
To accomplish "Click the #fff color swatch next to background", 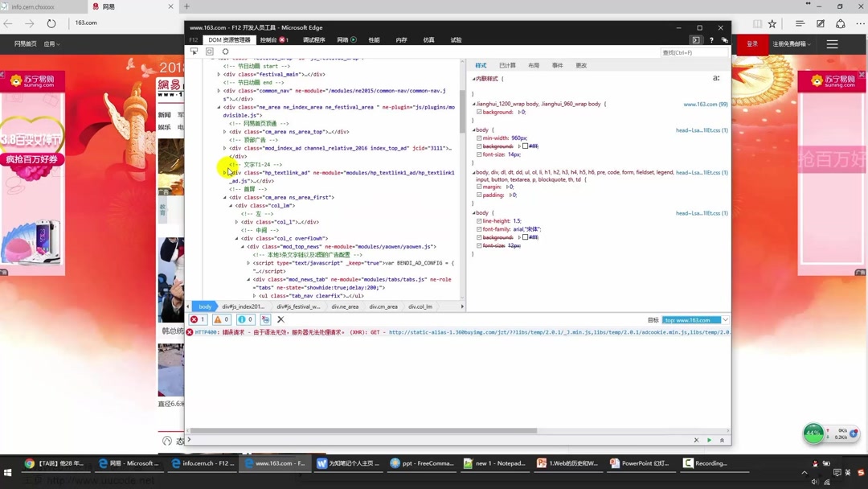I will tap(526, 146).
